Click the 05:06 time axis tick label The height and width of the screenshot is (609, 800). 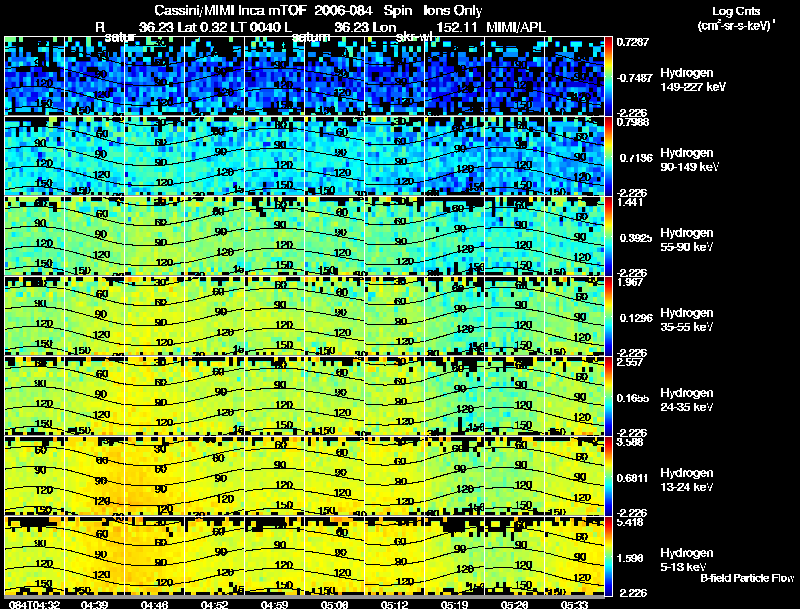point(334,604)
